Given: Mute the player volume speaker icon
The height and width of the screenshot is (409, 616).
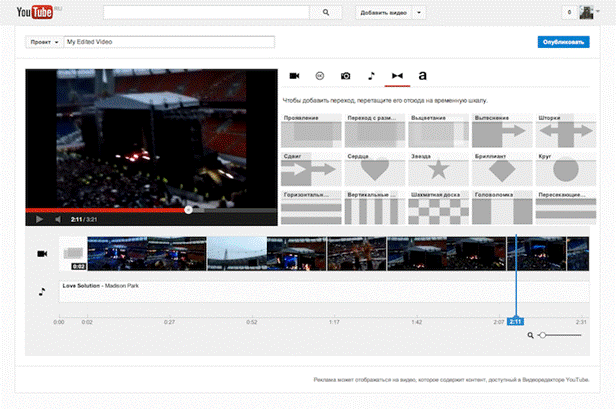Looking at the screenshot, I should [x=58, y=219].
